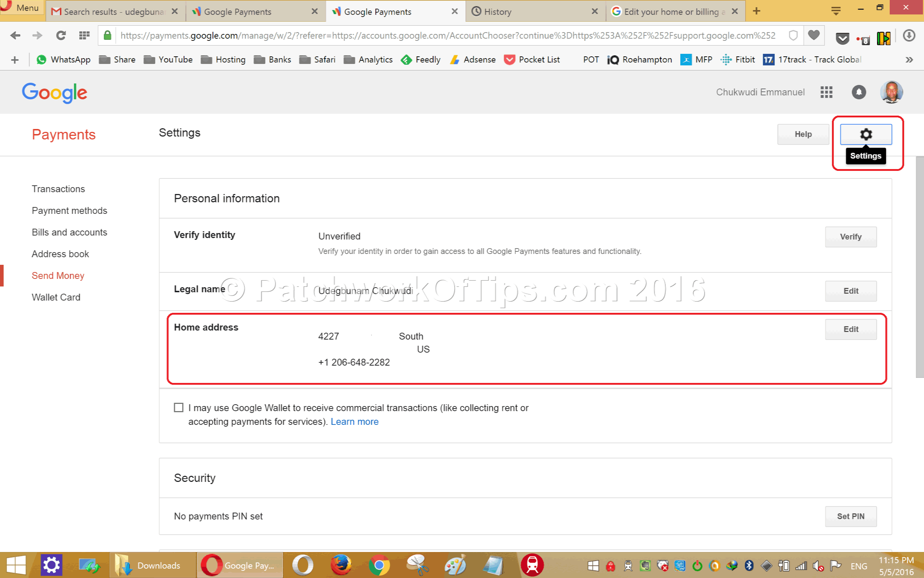The height and width of the screenshot is (578, 924).
Task: Open a new browser tab
Action: 757,11
